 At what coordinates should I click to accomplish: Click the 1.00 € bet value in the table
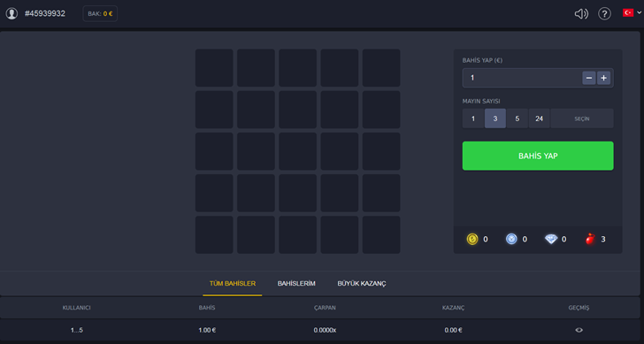click(207, 330)
